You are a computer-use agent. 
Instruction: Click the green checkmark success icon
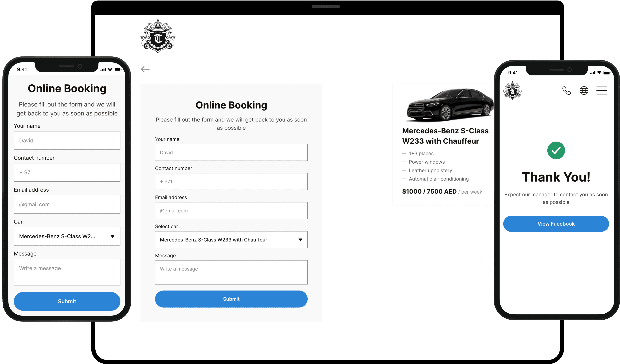click(556, 151)
